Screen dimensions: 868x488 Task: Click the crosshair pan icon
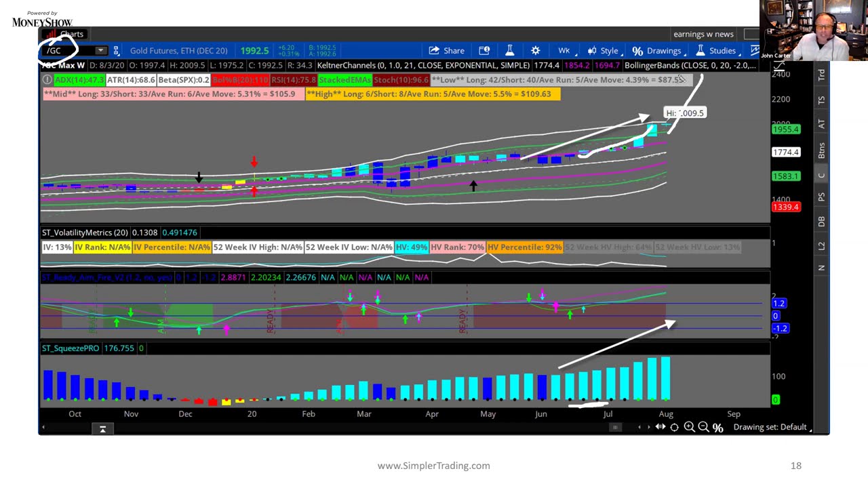pyautogui.click(x=674, y=427)
